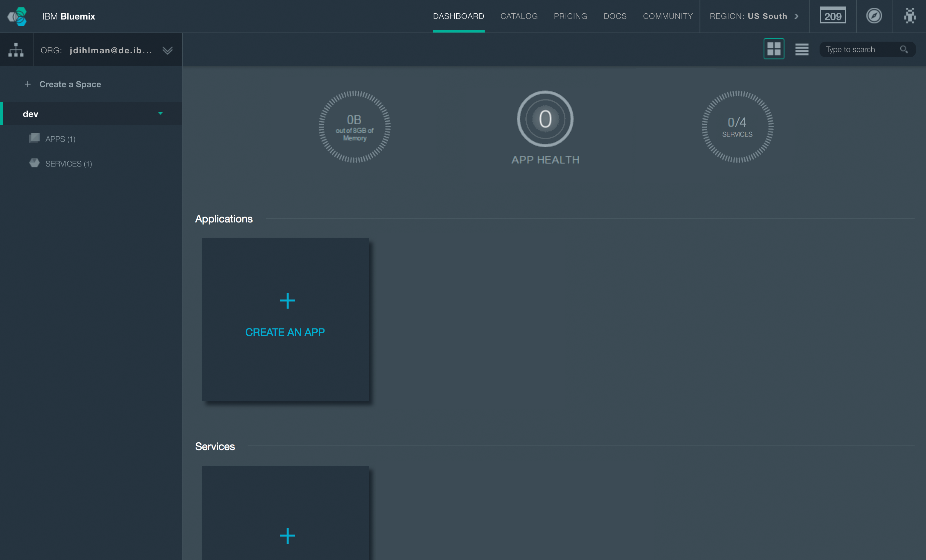
Task: Click the SERVICES hexagon icon in sidebar
Action: [35, 163]
